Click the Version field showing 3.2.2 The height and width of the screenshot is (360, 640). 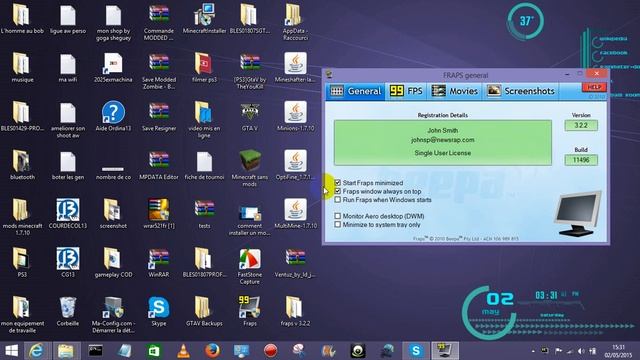pyautogui.click(x=581, y=125)
